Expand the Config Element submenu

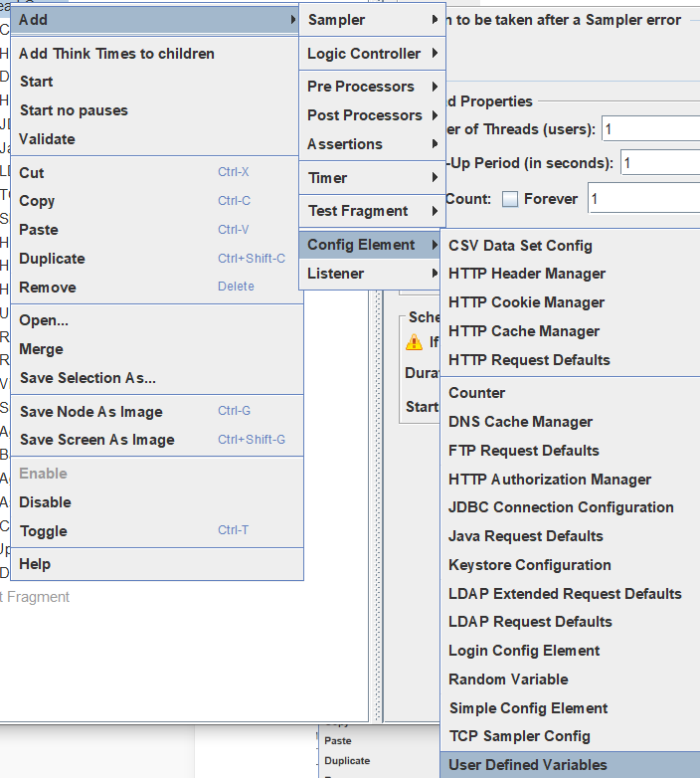click(x=370, y=245)
